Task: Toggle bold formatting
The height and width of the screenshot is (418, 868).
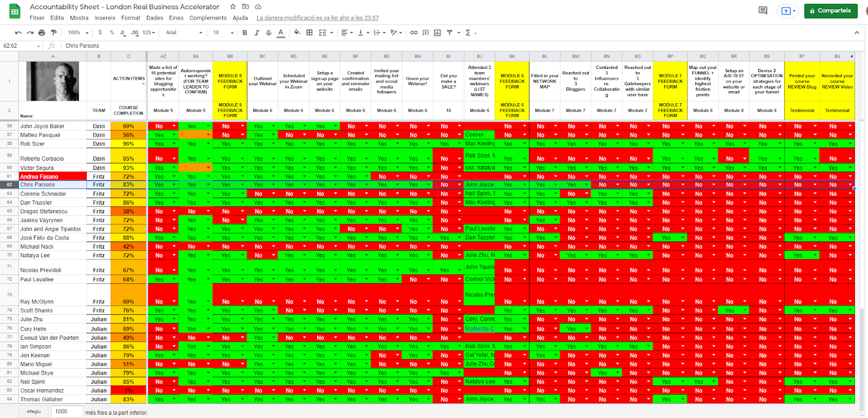Action: 245,33
